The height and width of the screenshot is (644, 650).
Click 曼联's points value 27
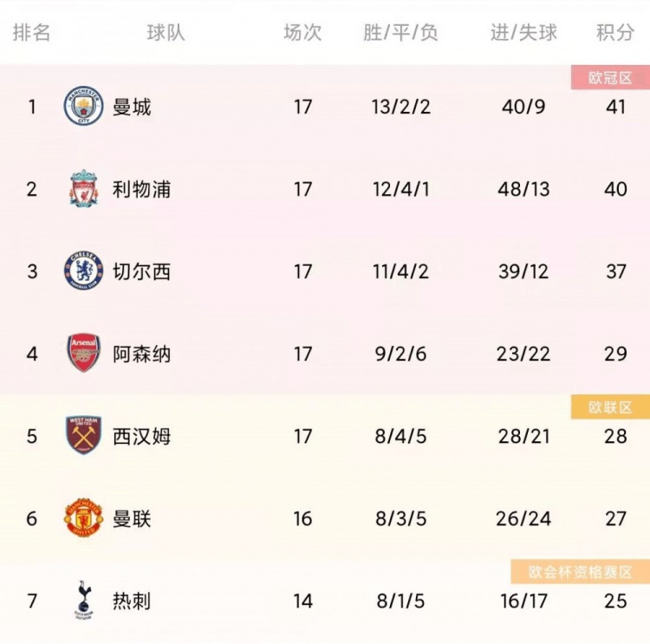(x=615, y=519)
